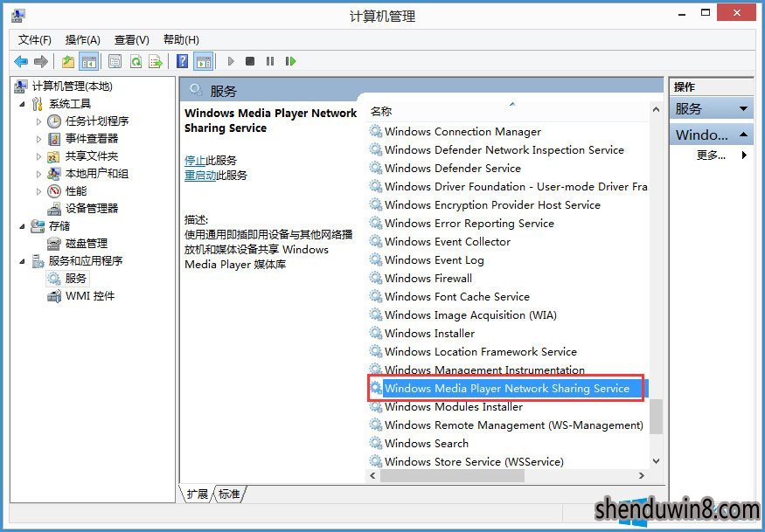Expand the 事件查看器 node arrow
This screenshot has height=532, width=765.
pos(38,139)
